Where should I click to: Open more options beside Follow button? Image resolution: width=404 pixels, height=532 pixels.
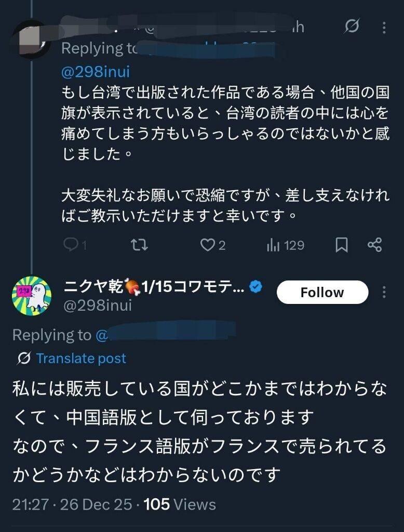click(x=384, y=292)
